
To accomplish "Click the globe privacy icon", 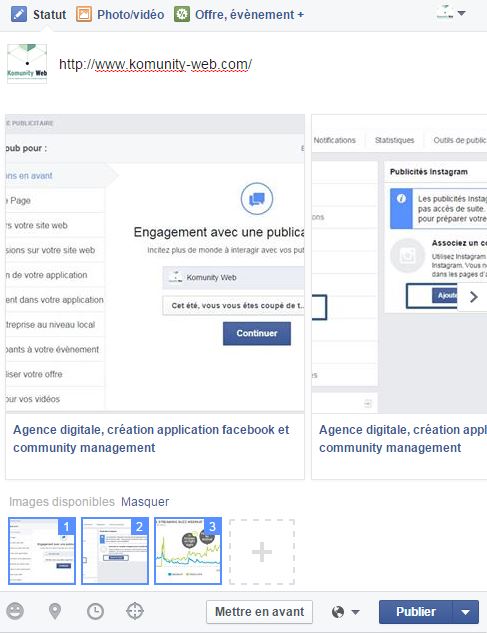I will pyautogui.click(x=338, y=612).
